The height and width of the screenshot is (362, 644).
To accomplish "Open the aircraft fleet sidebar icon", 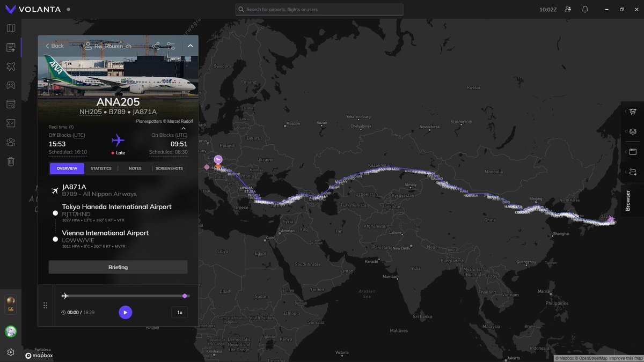I will point(11,67).
